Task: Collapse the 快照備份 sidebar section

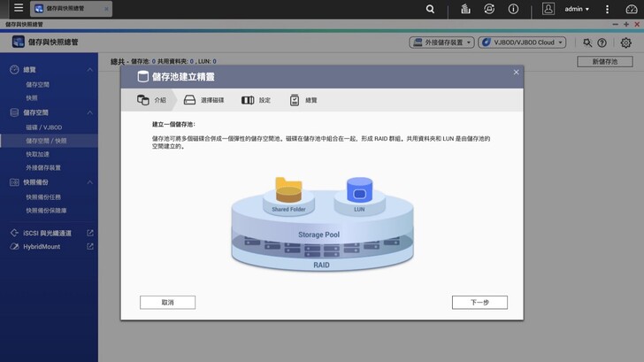Action: (x=90, y=182)
